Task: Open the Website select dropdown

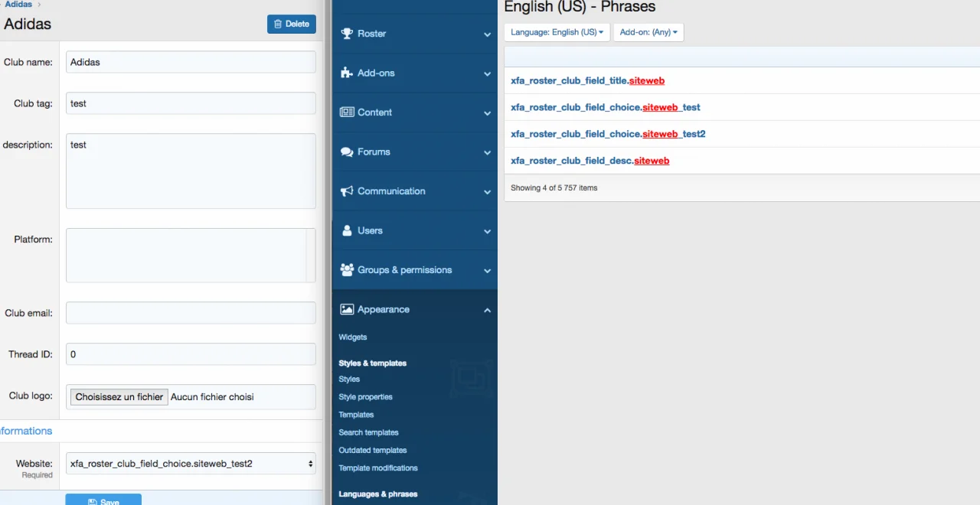Action: tap(191, 464)
